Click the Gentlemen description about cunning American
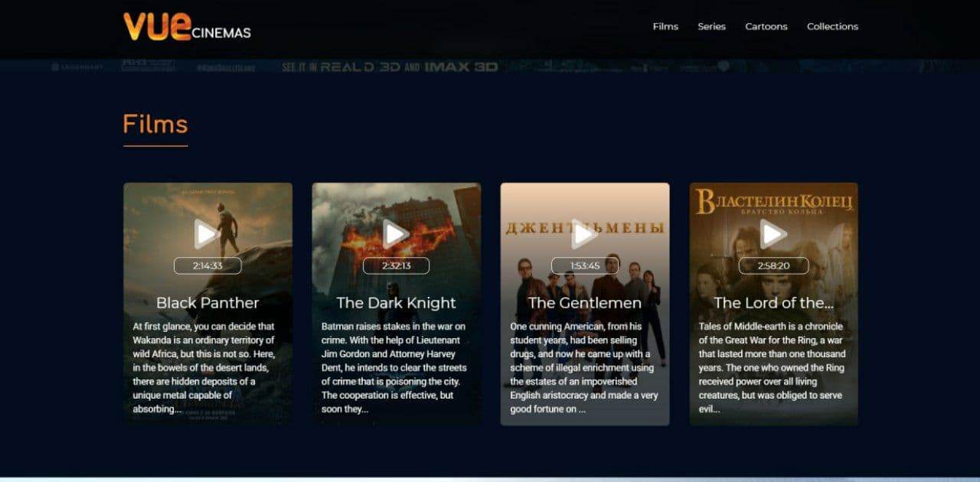The height and width of the screenshot is (482, 980). coord(584,368)
